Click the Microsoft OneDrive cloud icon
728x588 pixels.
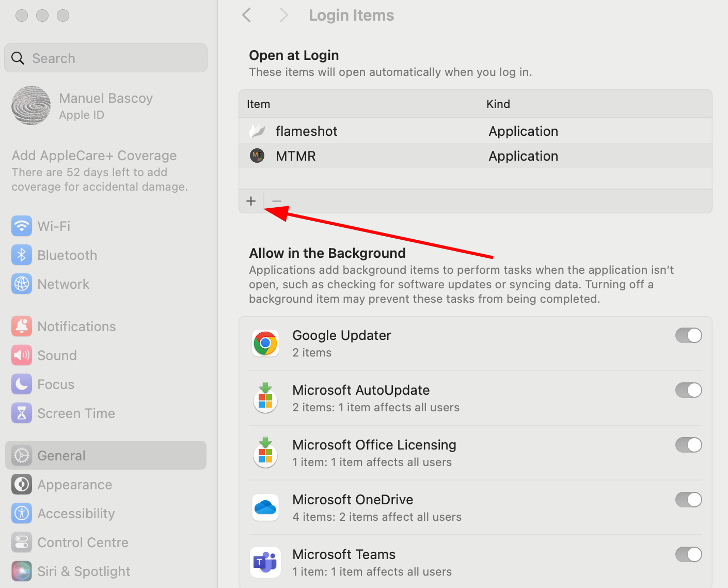265,507
